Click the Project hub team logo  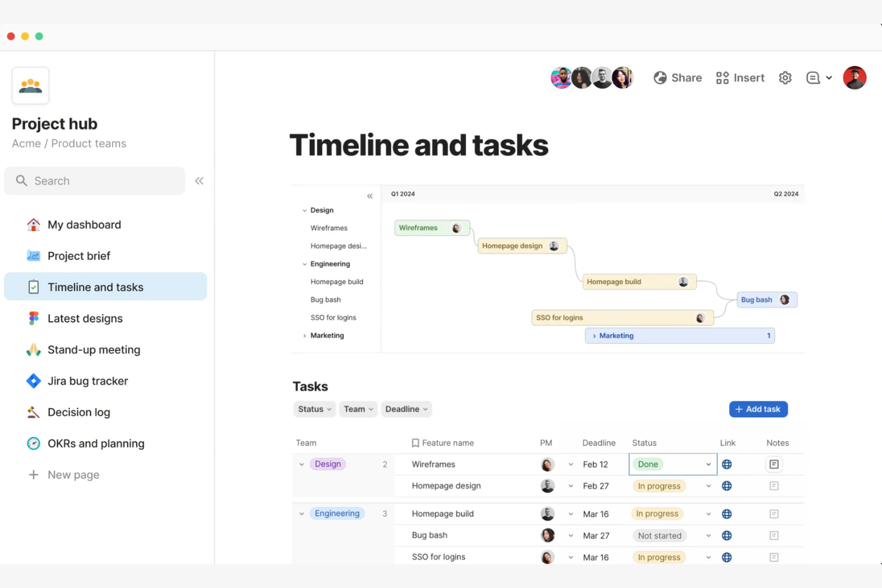point(30,86)
